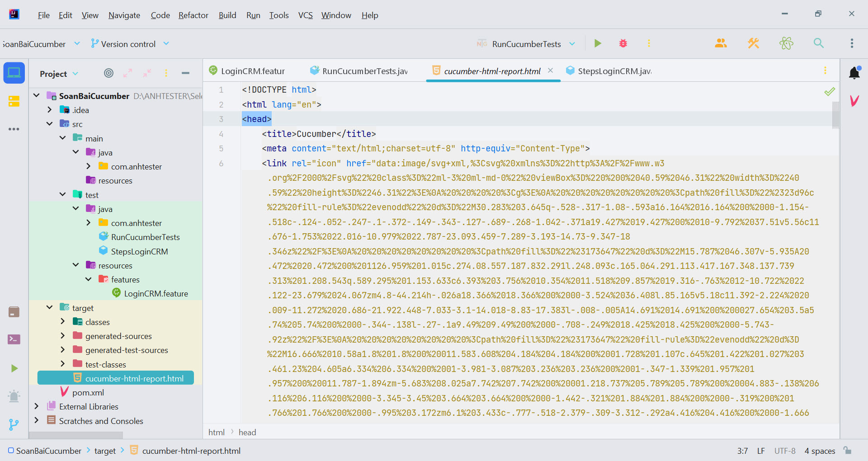Screen dimensions: 868x461
Task: Click Project panel horizontal scrollbar
Action: (76, 435)
